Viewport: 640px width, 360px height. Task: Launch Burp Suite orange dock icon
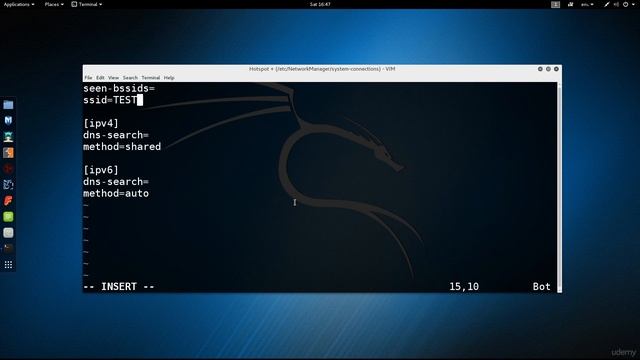8,153
